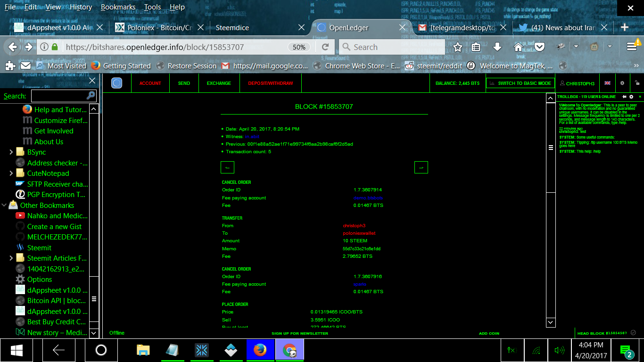The height and width of the screenshot is (362, 644).
Task: Switch to the Poloniex tab
Action: point(159,27)
